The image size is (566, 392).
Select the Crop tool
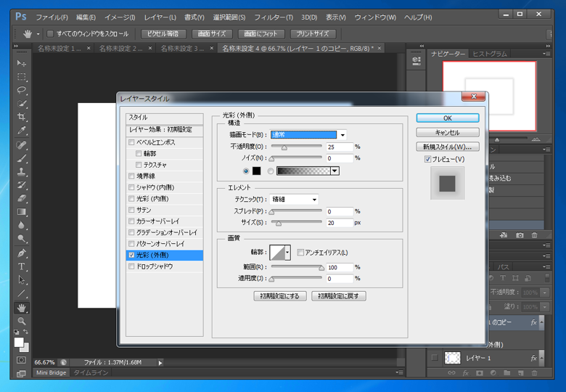coord(22,117)
